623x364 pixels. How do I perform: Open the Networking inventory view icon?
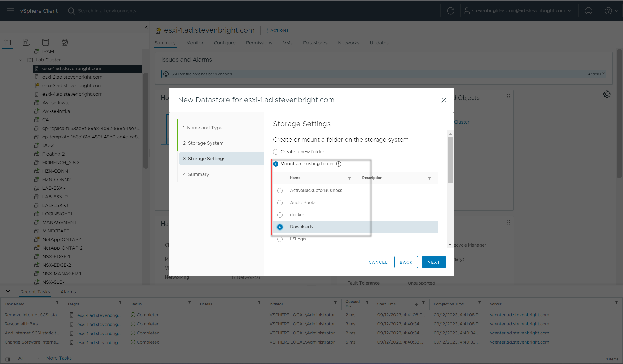pos(65,42)
